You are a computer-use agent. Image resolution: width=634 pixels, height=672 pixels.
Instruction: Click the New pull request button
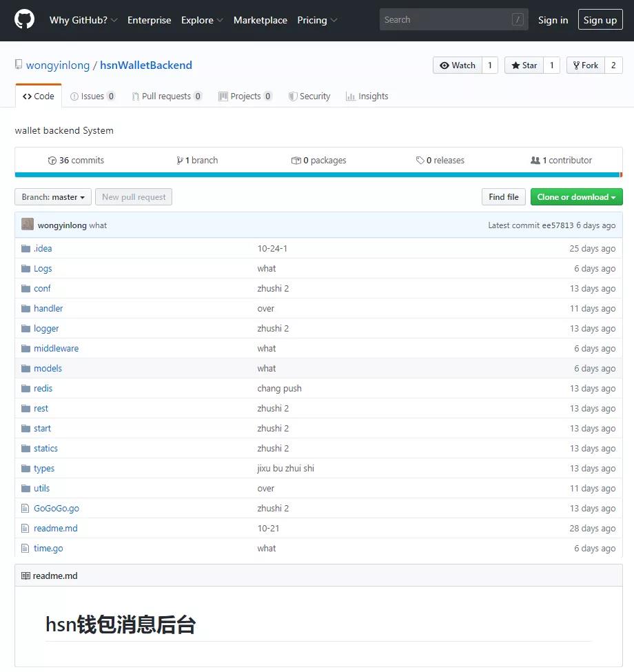[134, 197]
